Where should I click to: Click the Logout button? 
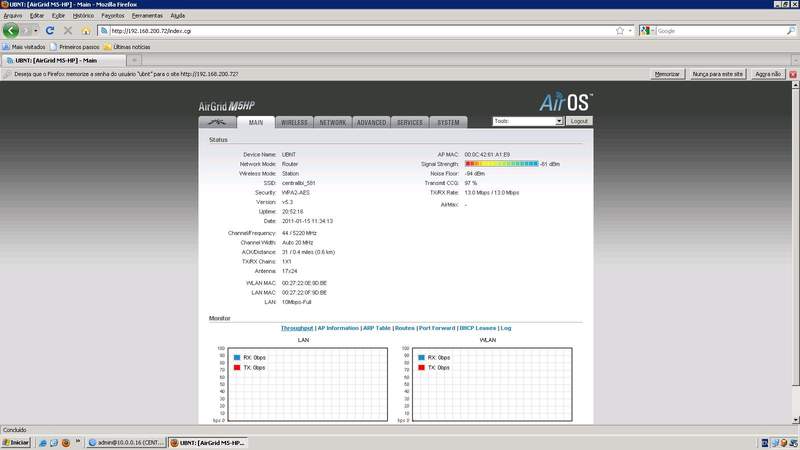coord(579,121)
